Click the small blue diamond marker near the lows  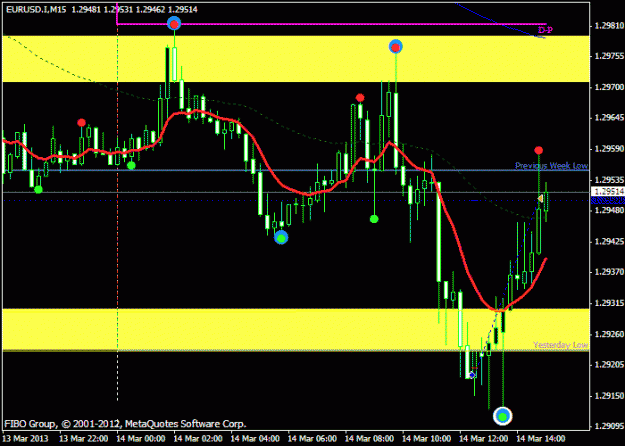[x=472, y=375]
